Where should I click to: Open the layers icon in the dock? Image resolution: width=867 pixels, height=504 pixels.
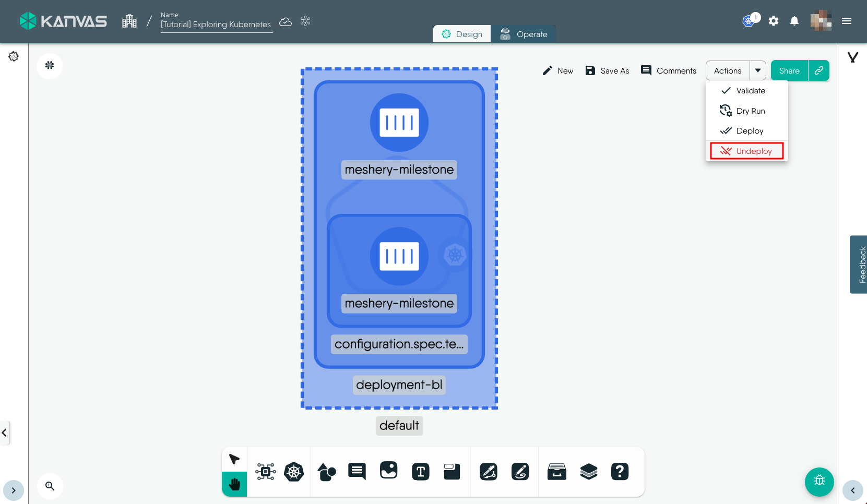point(588,472)
